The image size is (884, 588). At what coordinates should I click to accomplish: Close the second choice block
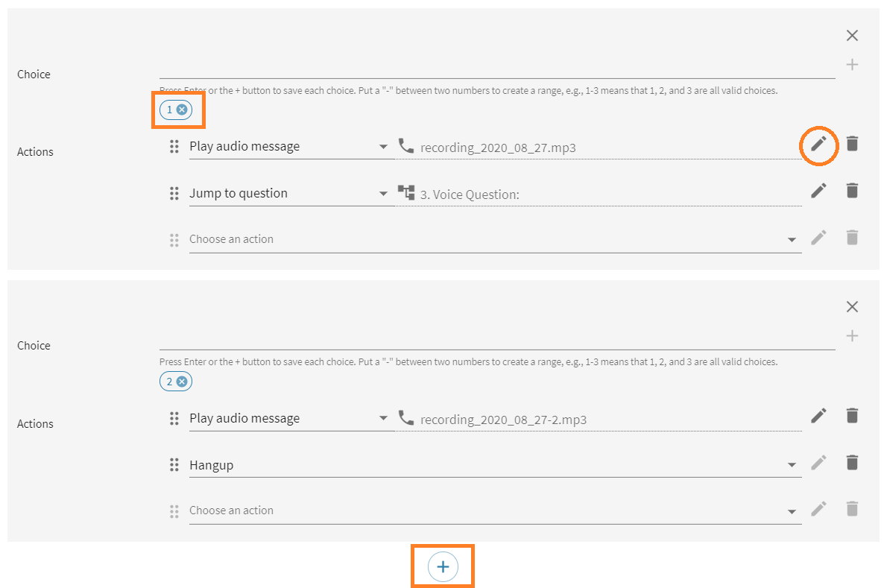point(852,306)
